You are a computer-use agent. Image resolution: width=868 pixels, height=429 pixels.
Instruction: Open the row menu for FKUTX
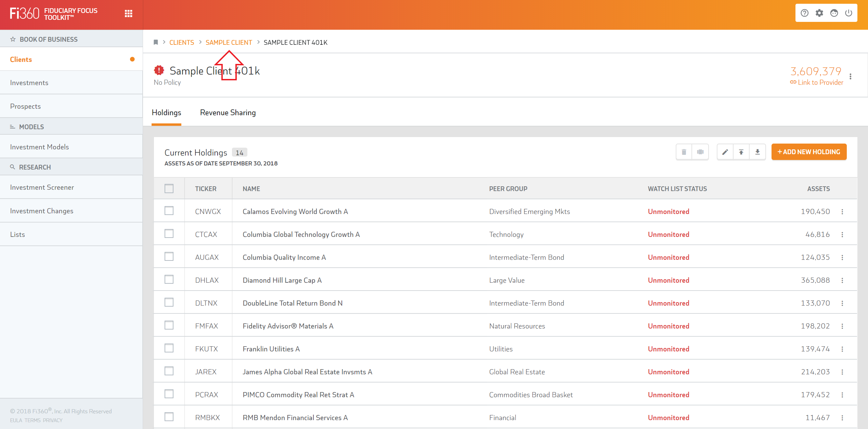pyautogui.click(x=842, y=349)
